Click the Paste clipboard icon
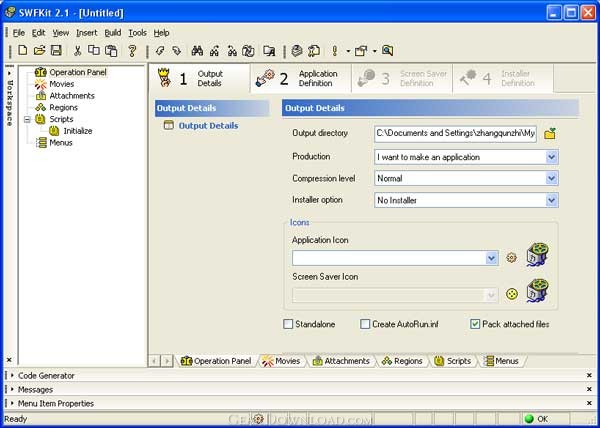Image resolution: width=600 pixels, height=428 pixels. coord(111,50)
